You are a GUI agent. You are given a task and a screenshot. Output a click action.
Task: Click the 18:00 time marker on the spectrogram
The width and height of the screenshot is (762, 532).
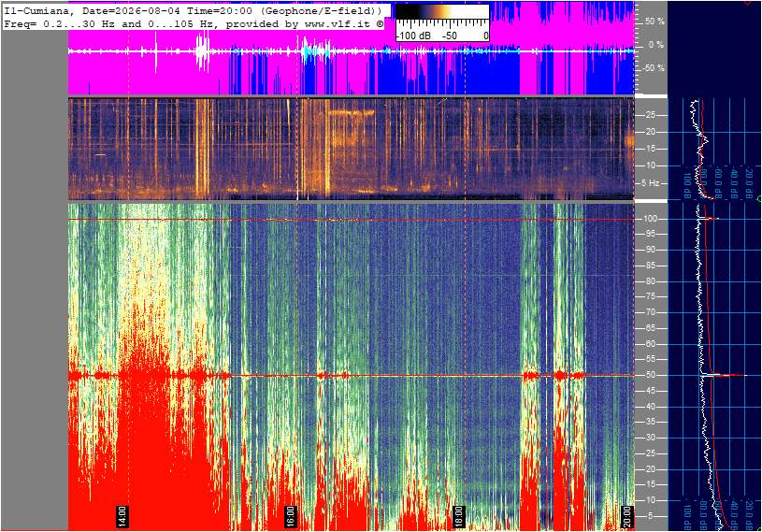tap(458, 516)
